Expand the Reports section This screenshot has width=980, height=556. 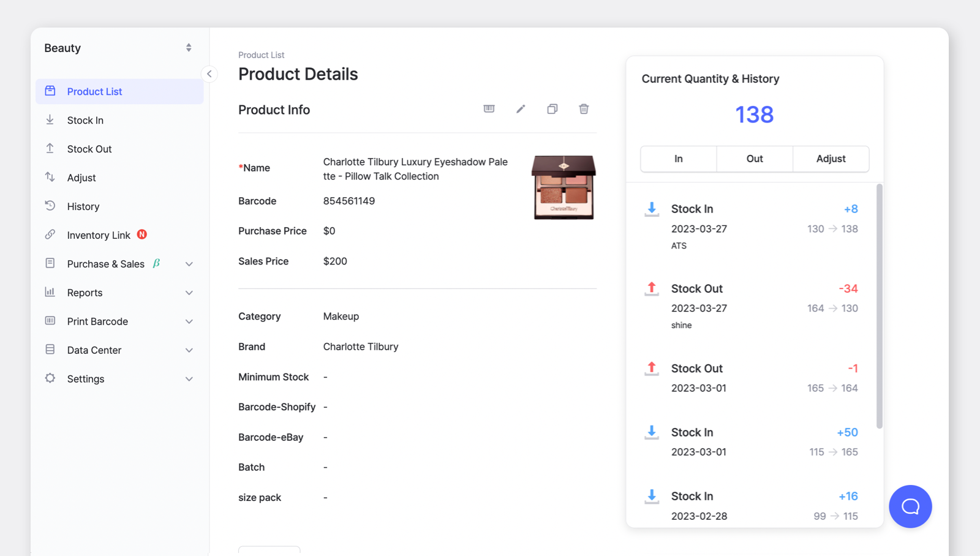pos(85,293)
